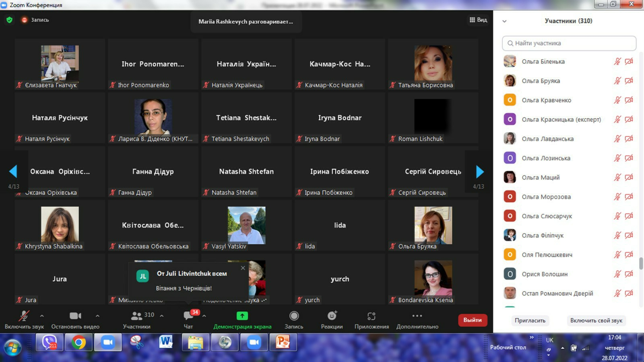Click the Record circle icon
The image size is (644, 362).
click(294, 316)
